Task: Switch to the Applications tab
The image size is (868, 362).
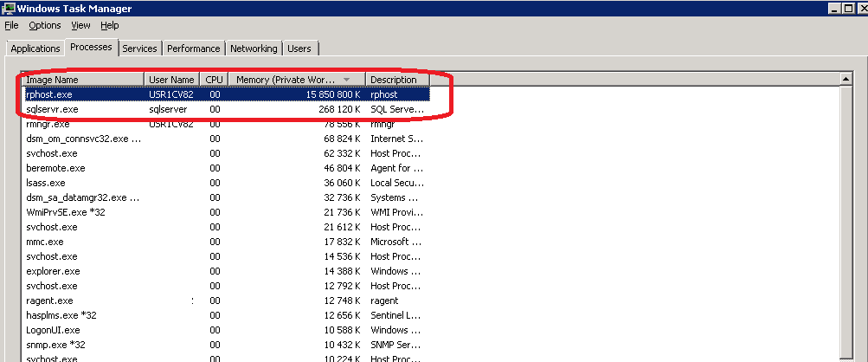Action: tap(35, 48)
